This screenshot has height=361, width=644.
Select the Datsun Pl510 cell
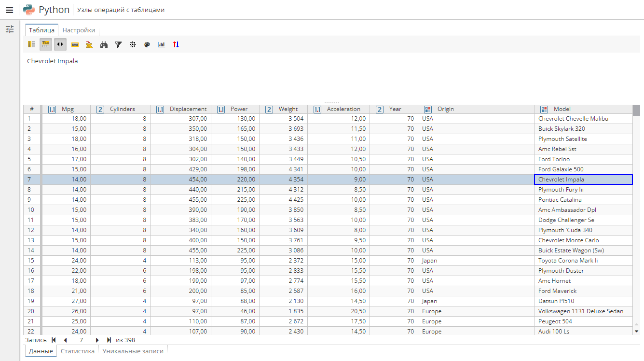click(583, 301)
